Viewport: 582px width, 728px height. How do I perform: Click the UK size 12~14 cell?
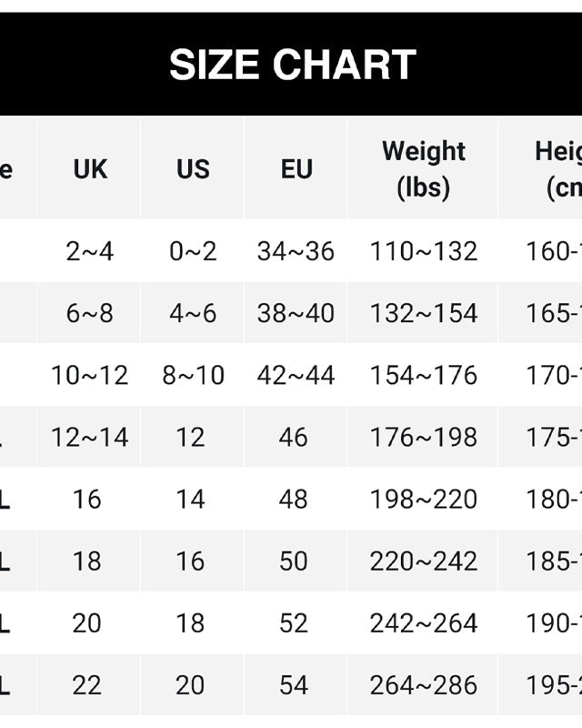pyautogui.click(x=90, y=437)
